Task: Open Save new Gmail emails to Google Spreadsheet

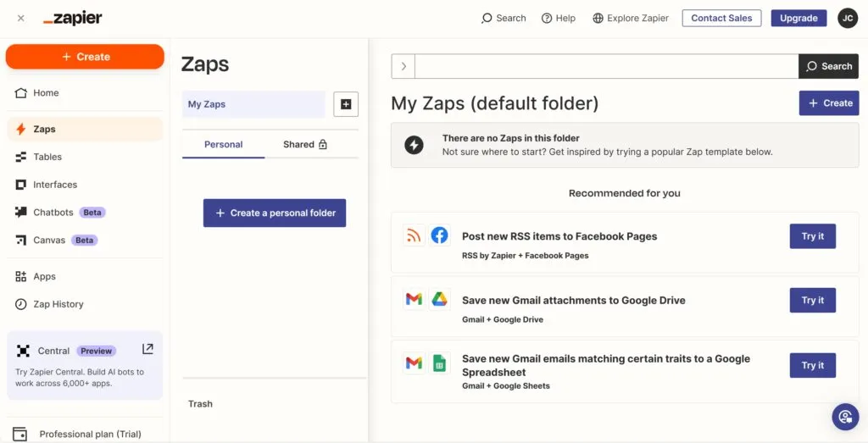Action: click(x=606, y=365)
